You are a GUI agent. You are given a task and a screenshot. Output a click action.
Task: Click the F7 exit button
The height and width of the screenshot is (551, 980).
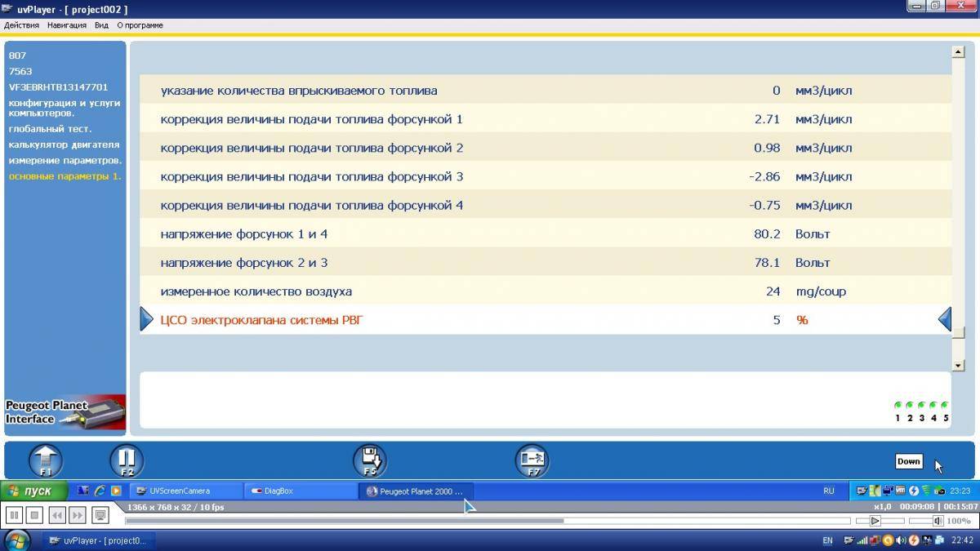pyautogui.click(x=532, y=460)
